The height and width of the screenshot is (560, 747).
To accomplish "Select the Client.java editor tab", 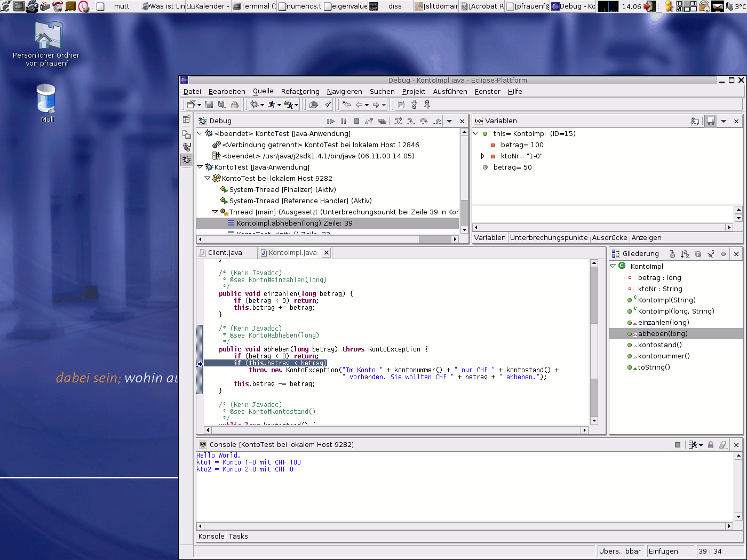I will [225, 253].
